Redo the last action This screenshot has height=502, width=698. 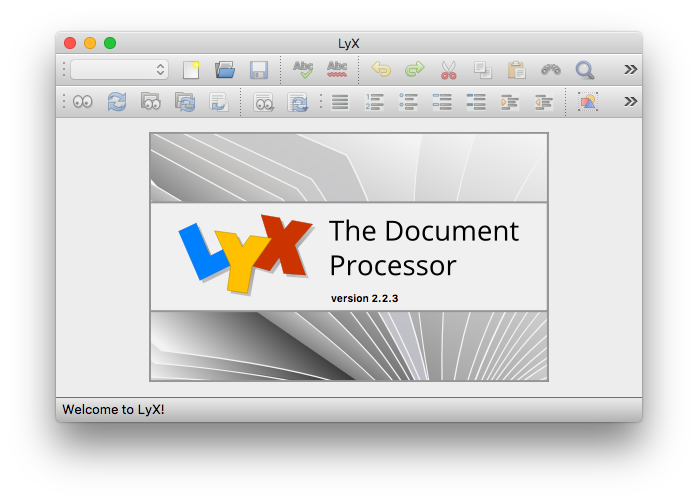click(x=414, y=70)
